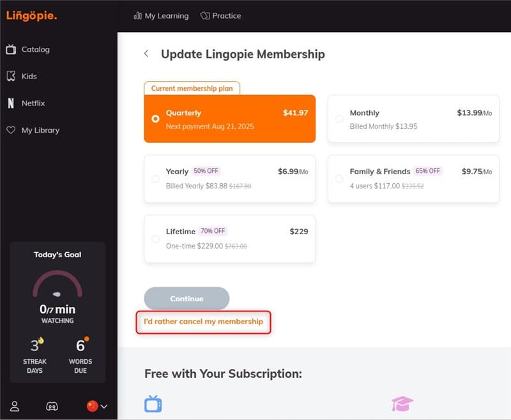Go back using the left chevron arrow
This screenshot has width=511, height=420.
(146, 54)
